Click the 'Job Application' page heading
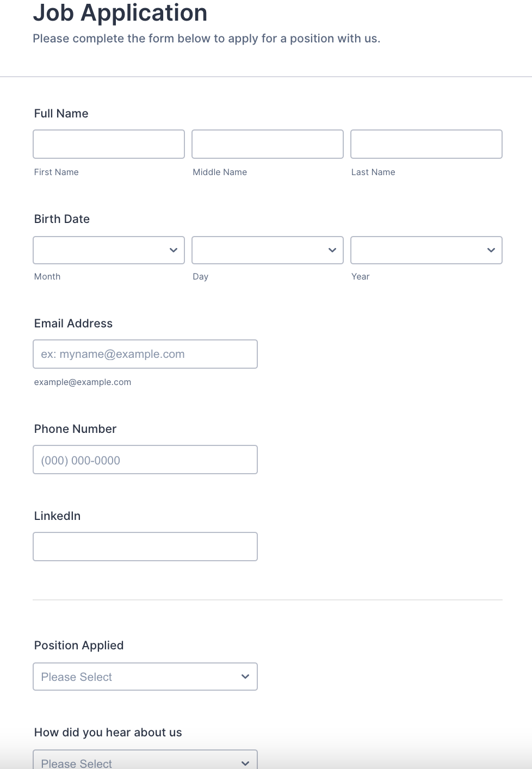 pos(120,13)
